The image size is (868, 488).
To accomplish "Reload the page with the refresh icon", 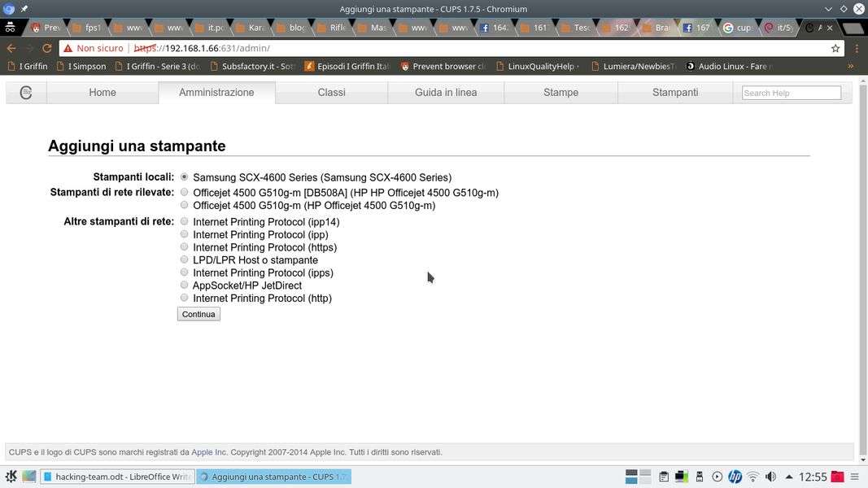I will 47,48.
